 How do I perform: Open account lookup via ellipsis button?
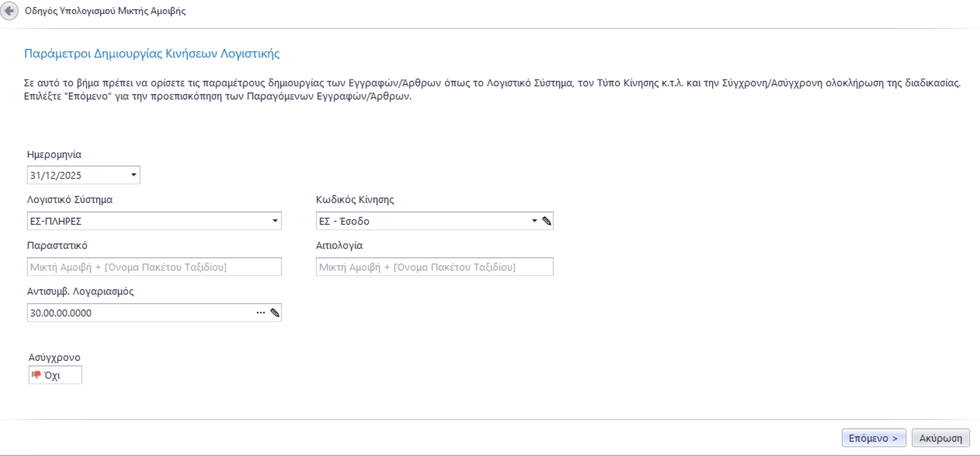click(260, 313)
